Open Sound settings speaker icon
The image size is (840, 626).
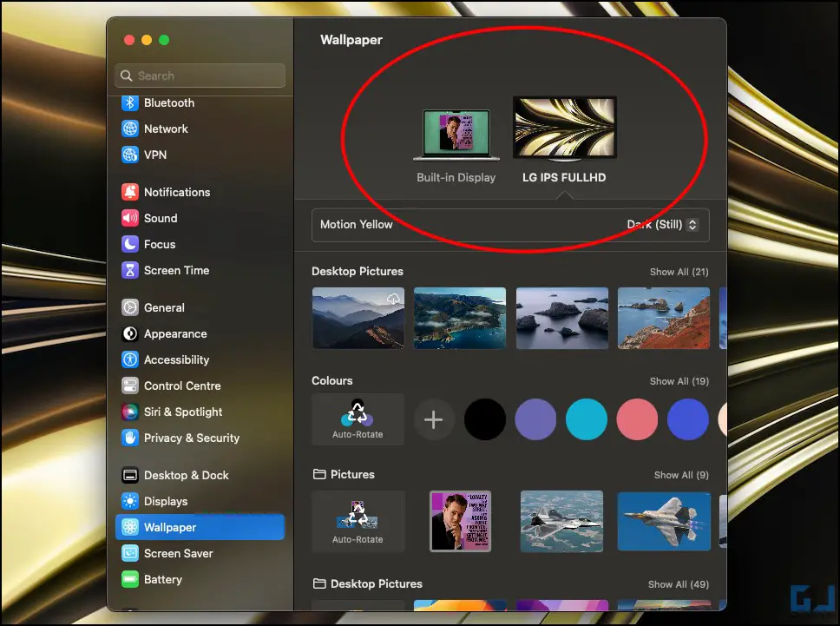[129, 218]
